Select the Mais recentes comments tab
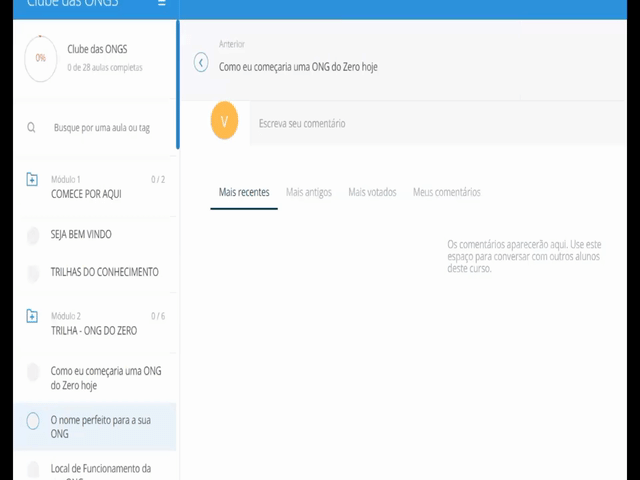This screenshot has height=480, width=640. 244,192
